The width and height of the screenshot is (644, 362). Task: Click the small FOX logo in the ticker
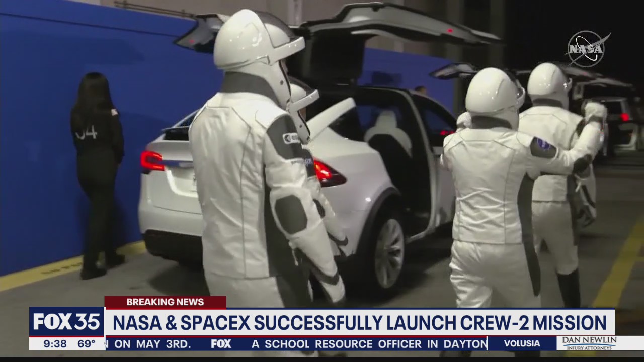tap(221, 344)
